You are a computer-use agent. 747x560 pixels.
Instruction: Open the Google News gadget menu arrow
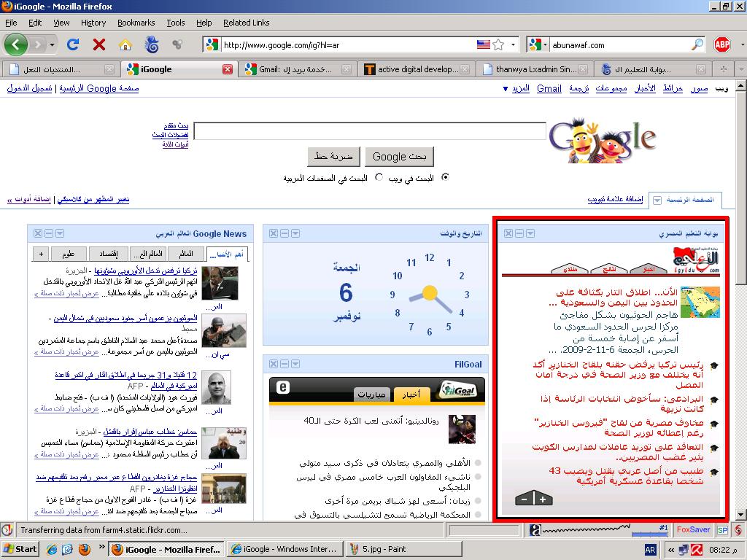coord(60,233)
